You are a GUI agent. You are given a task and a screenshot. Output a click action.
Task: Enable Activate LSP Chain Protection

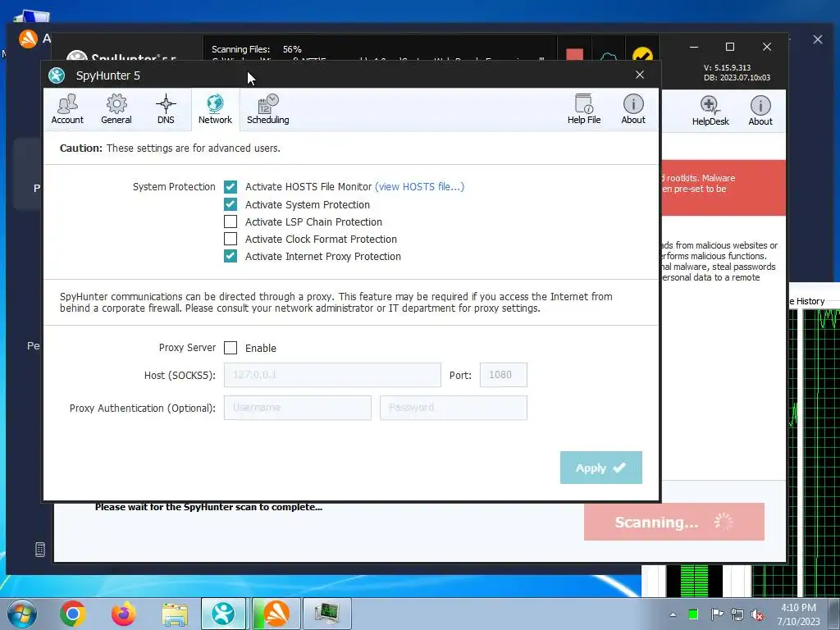pos(231,221)
